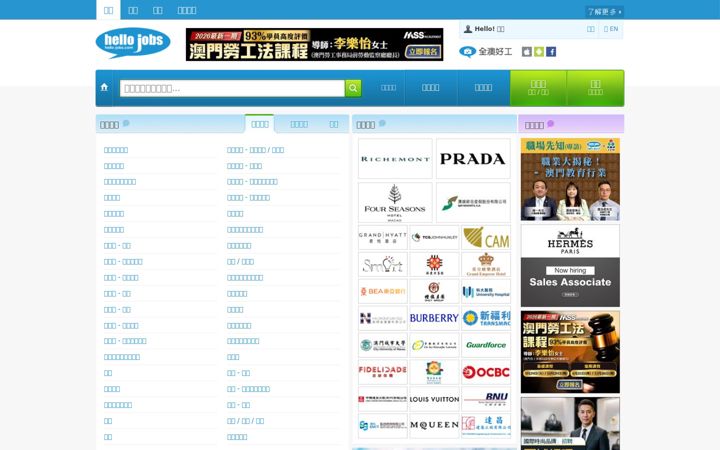
Task: Open the FIDELIDADE employer logo
Action: pyautogui.click(x=382, y=372)
